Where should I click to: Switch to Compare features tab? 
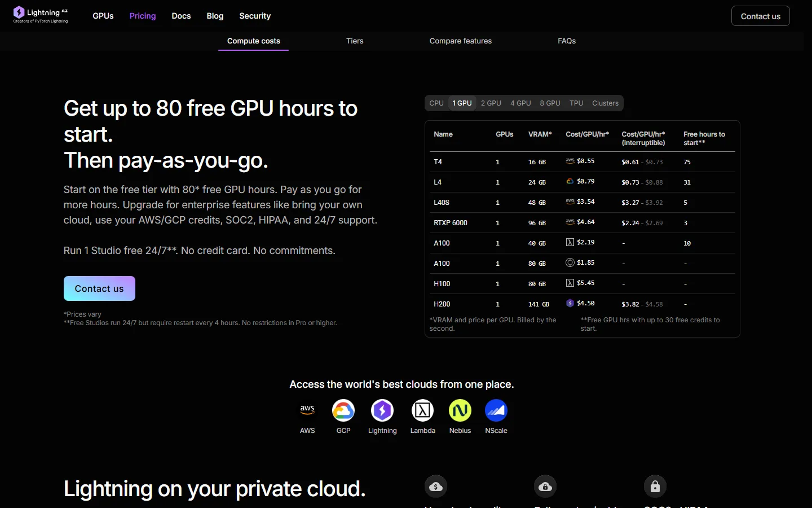pyautogui.click(x=461, y=41)
